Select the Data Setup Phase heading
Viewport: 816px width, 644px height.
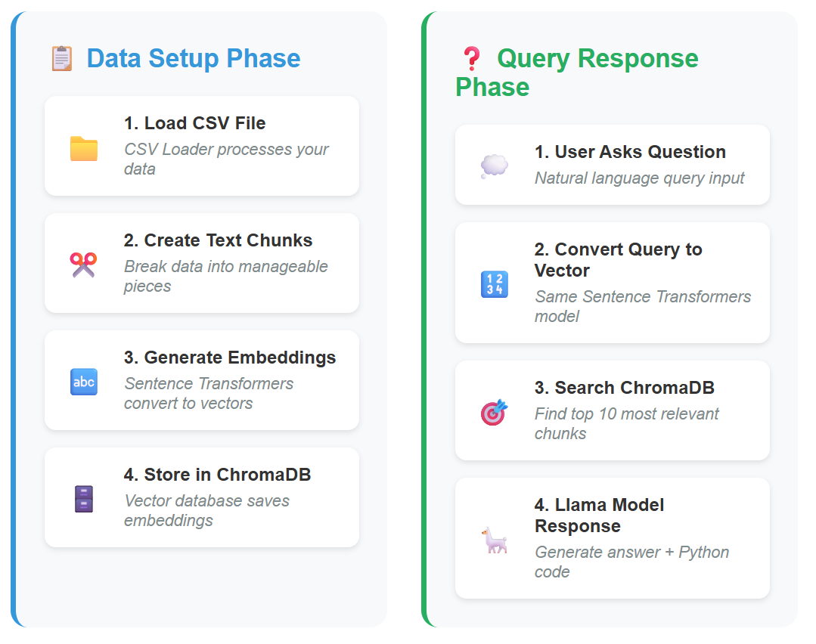[x=194, y=58]
